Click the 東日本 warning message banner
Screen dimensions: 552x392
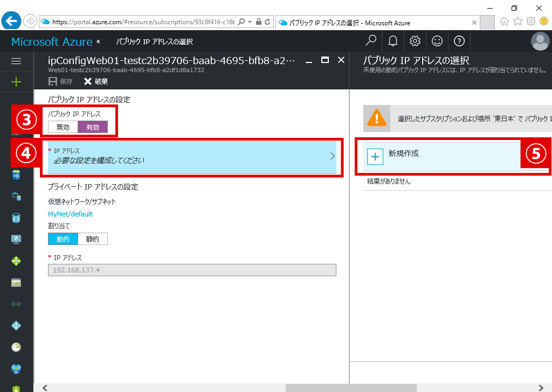pyautogui.click(x=458, y=118)
